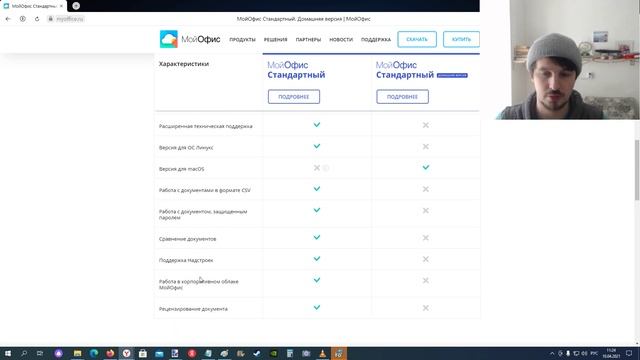Click the checkmark in the CSV row
Viewport: 640px width, 360px height.
click(x=317, y=189)
